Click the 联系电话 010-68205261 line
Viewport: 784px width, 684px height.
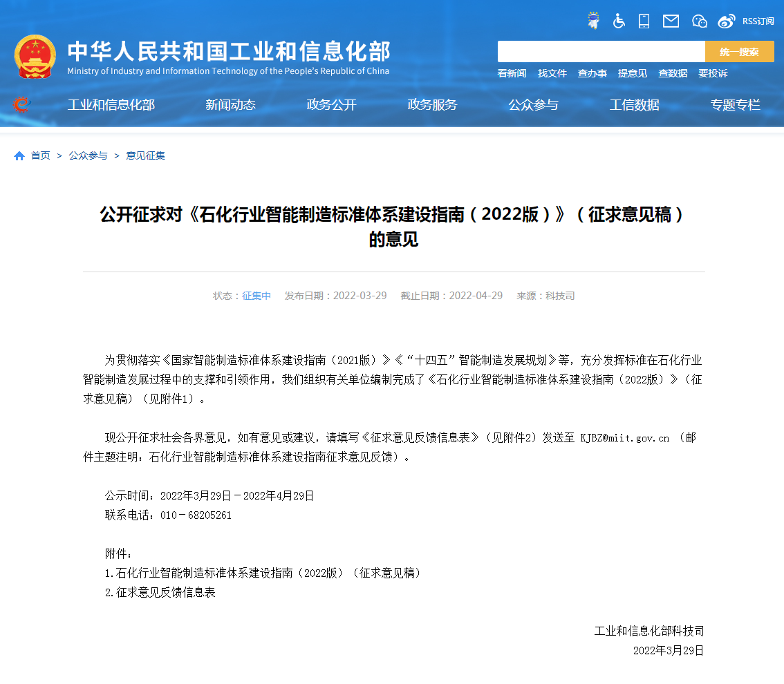(168, 515)
